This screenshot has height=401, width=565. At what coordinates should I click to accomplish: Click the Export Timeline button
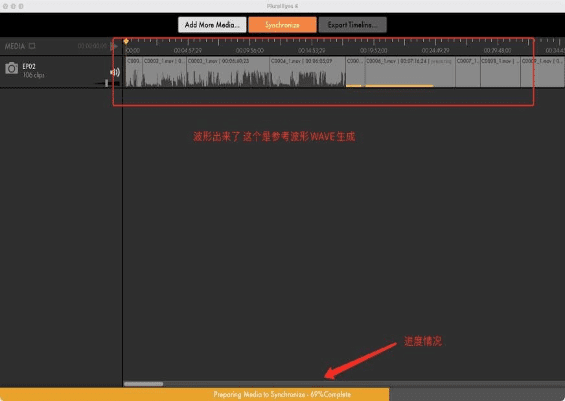352,25
